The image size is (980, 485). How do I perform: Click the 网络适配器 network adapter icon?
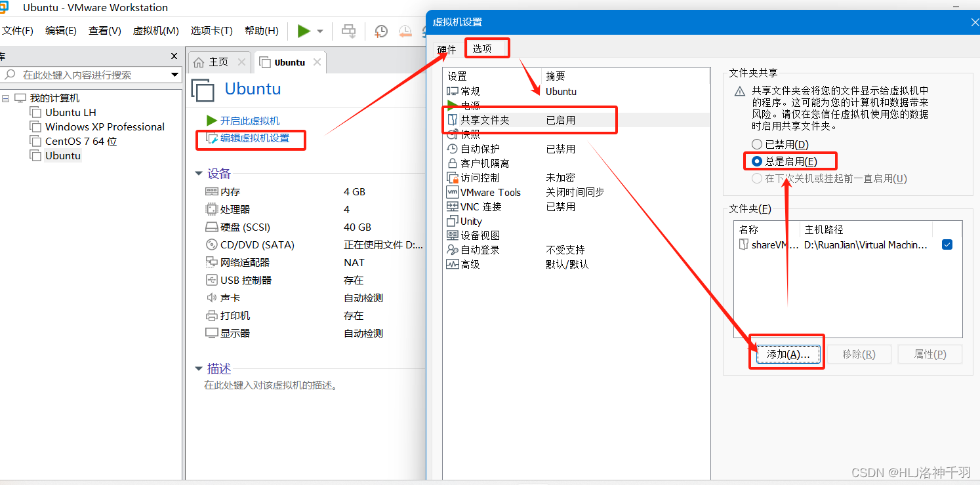tap(211, 262)
